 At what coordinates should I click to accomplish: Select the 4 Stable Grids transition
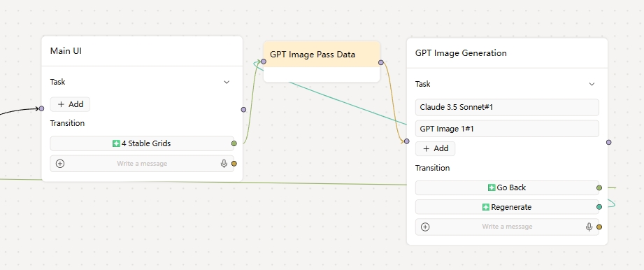142,143
